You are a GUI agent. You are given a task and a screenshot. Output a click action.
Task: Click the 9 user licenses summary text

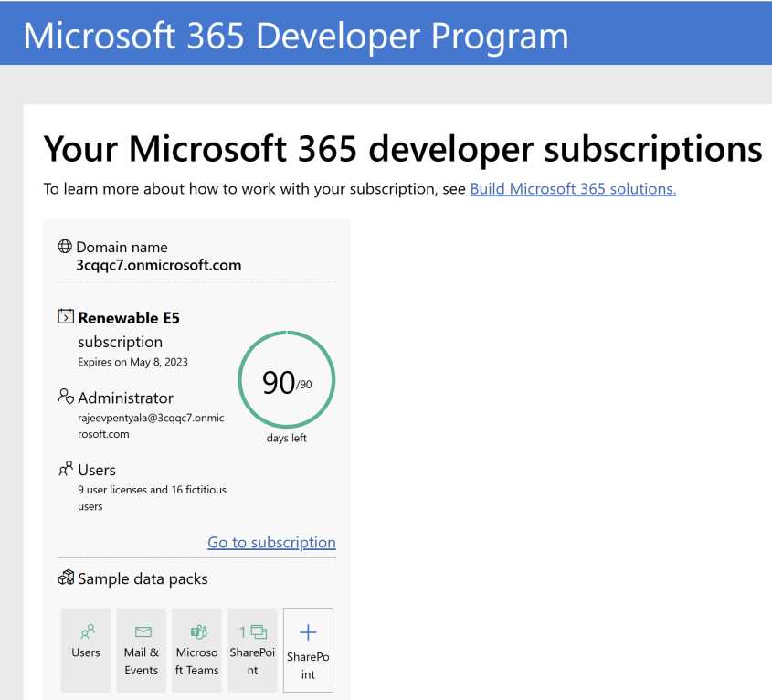[x=140, y=498]
